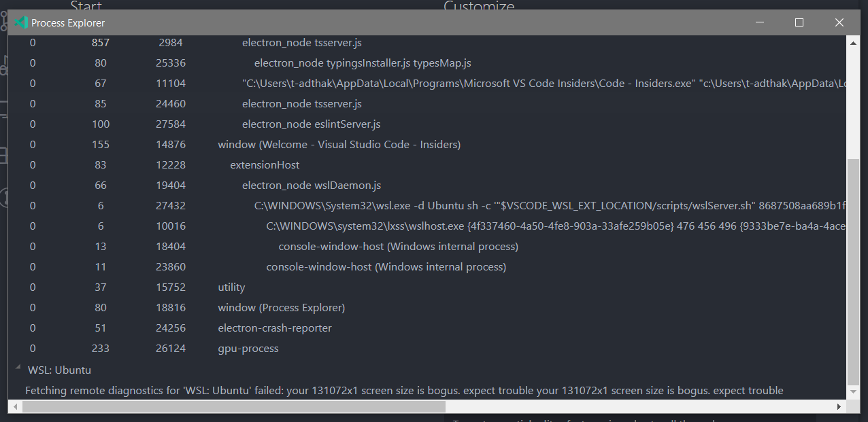The width and height of the screenshot is (868, 422).
Task: Click PID value 26124
Action: tap(172, 349)
